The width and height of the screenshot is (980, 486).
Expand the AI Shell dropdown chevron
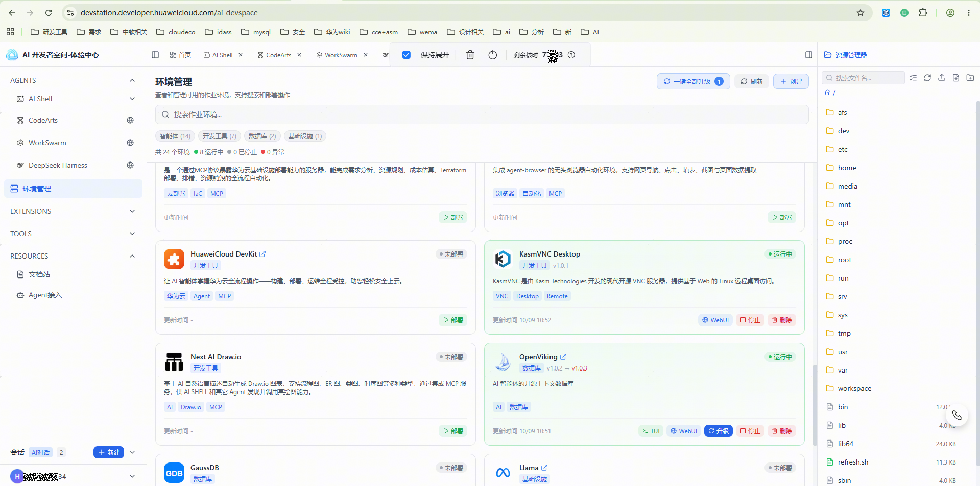pos(132,99)
